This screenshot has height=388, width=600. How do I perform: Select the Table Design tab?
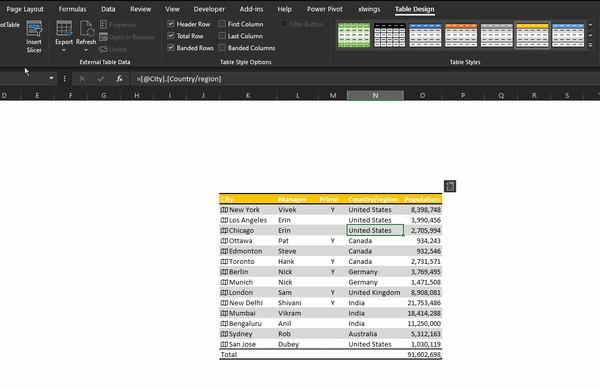414,9
